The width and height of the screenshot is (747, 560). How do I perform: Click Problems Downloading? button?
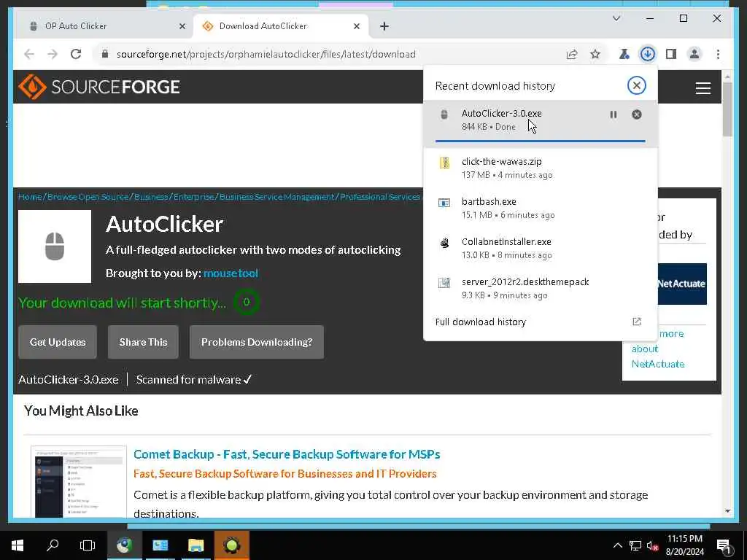pos(257,342)
